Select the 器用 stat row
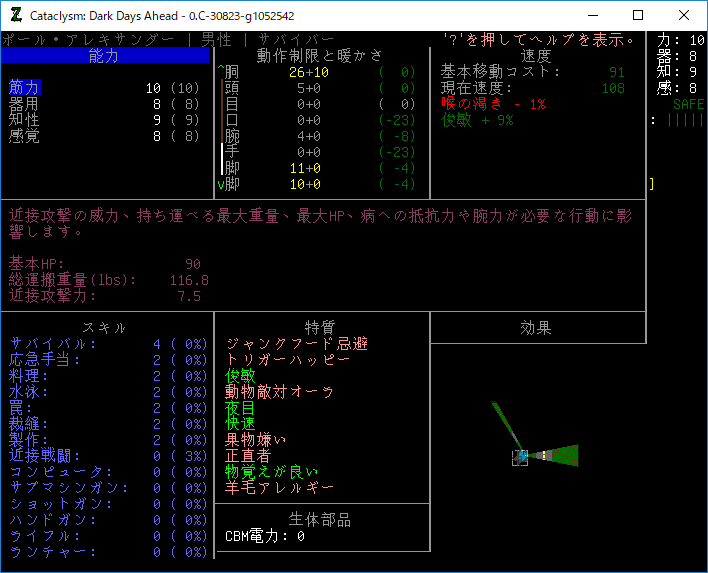Viewport: 708px width, 573px height. [24, 104]
